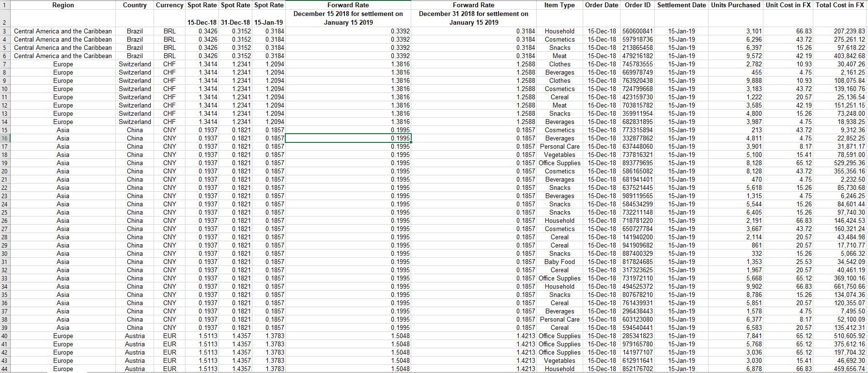Image resolution: width=868 pixels, height=373 pixels.
Task: Select total cost cell 46,692.30
Action: [x=840, y=361]
